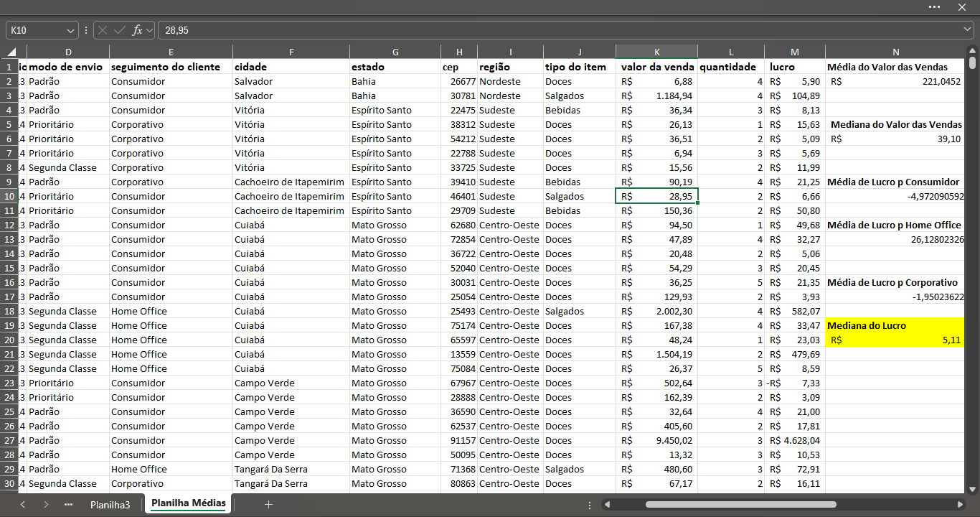Select the cell showing -1,95023622

click(895, 297)
